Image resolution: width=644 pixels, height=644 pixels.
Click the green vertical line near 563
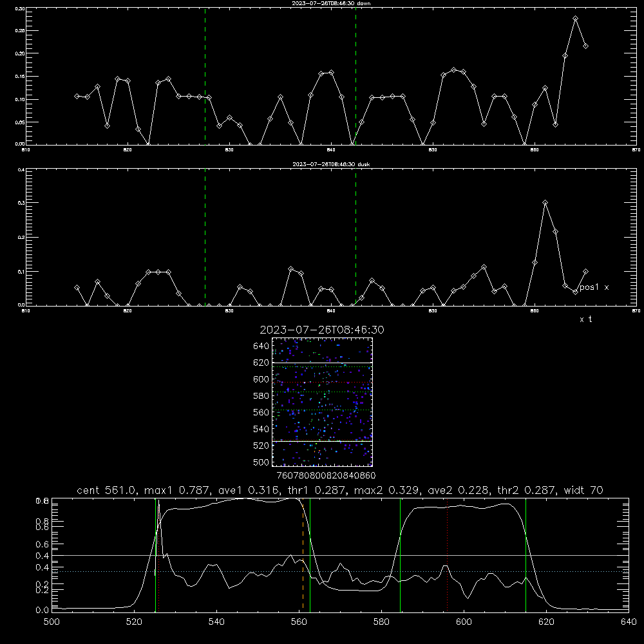click(310, 554)
